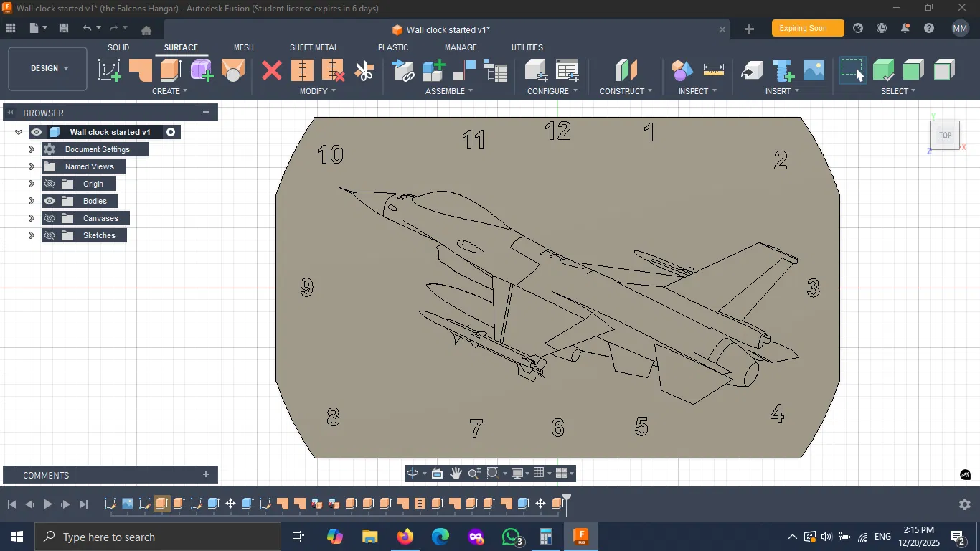Viewport: 980px width, 551px height.
Task: Jump to the timeline beginning
Action: (x=11, y=504)
